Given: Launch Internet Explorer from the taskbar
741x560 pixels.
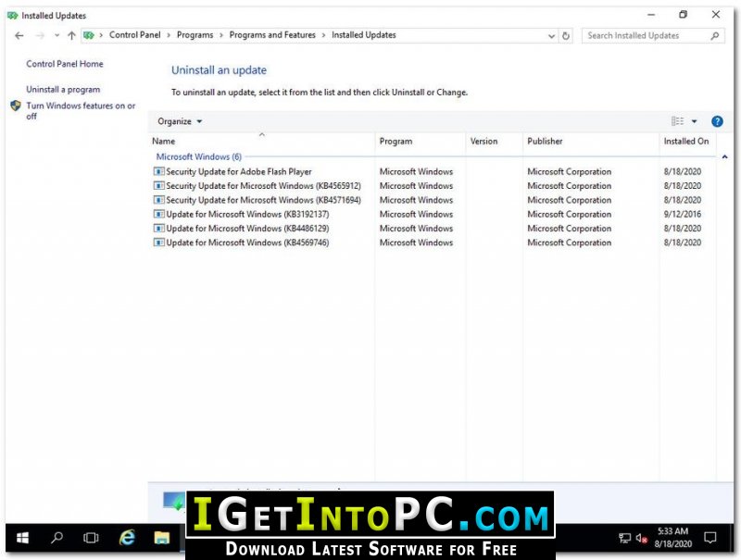Looking at the screenshot, I should (x=127, y=538).
